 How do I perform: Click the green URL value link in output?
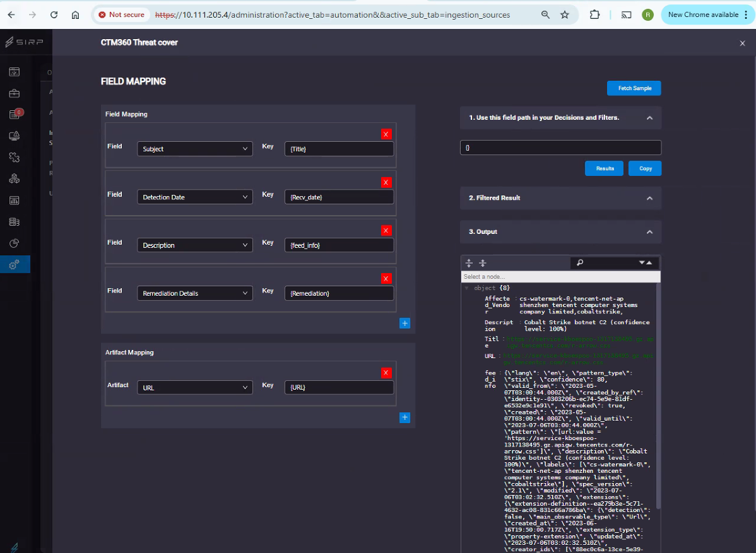point(578,359)
